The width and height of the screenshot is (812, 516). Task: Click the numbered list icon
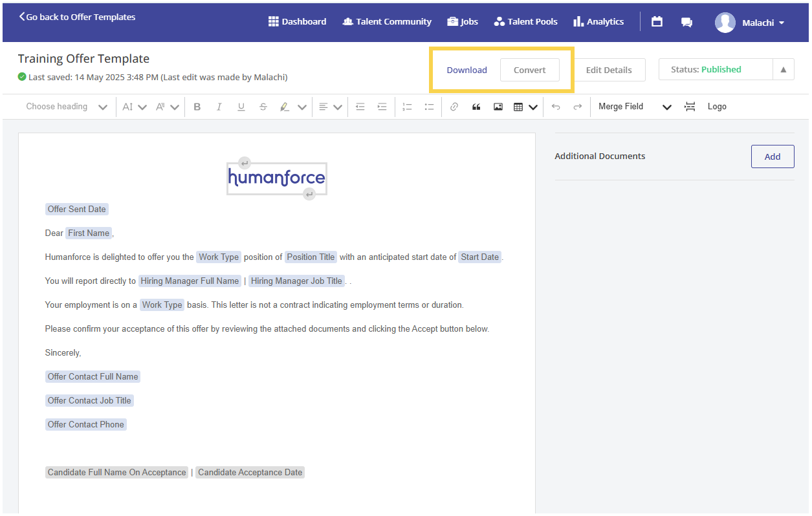tap(407, 107)
